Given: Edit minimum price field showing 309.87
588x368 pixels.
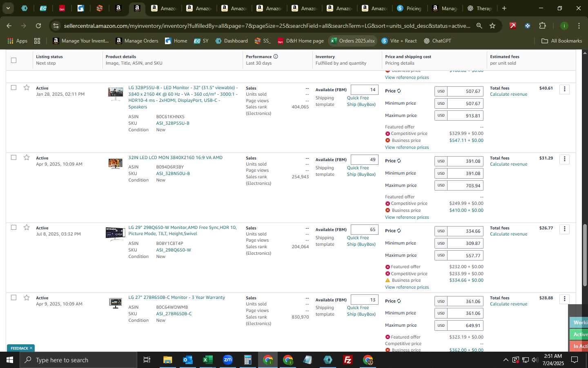Looking at the screenshot, I should click(x=465, y=243).
